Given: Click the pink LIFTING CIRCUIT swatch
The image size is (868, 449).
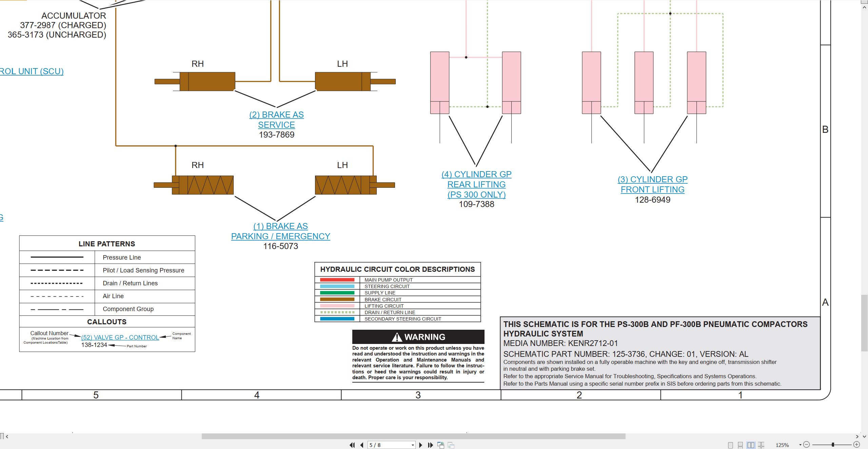Looking at the screenshot, I should pos(337,306).
